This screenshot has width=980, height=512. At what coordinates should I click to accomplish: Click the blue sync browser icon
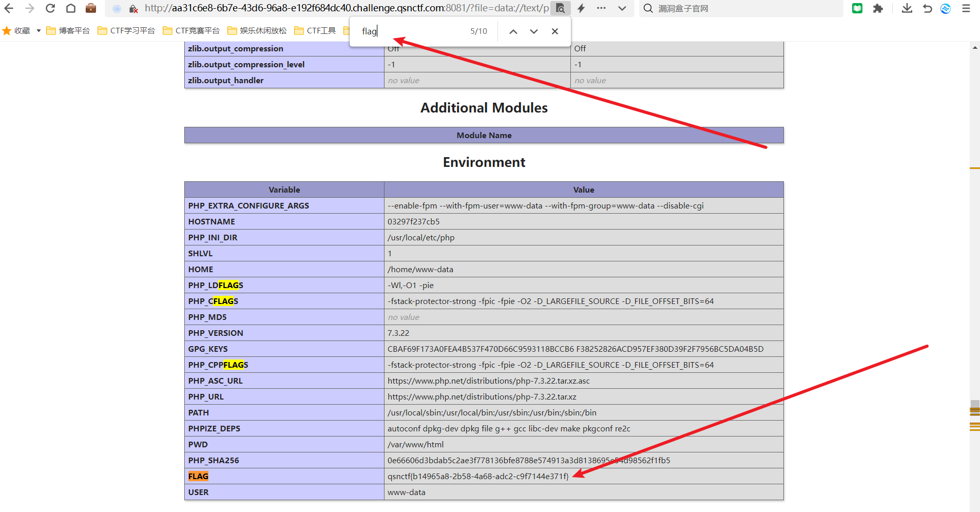[946, 8]
